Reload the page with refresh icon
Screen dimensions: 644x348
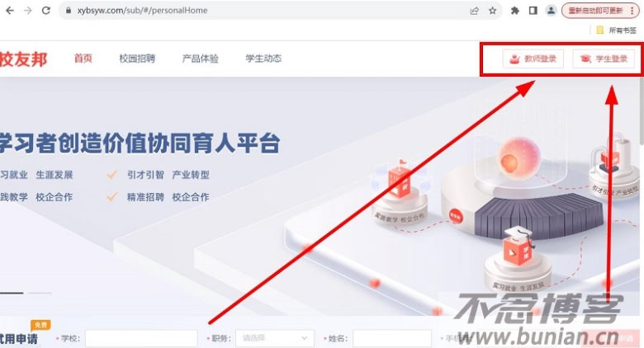(x=46, y=11)
